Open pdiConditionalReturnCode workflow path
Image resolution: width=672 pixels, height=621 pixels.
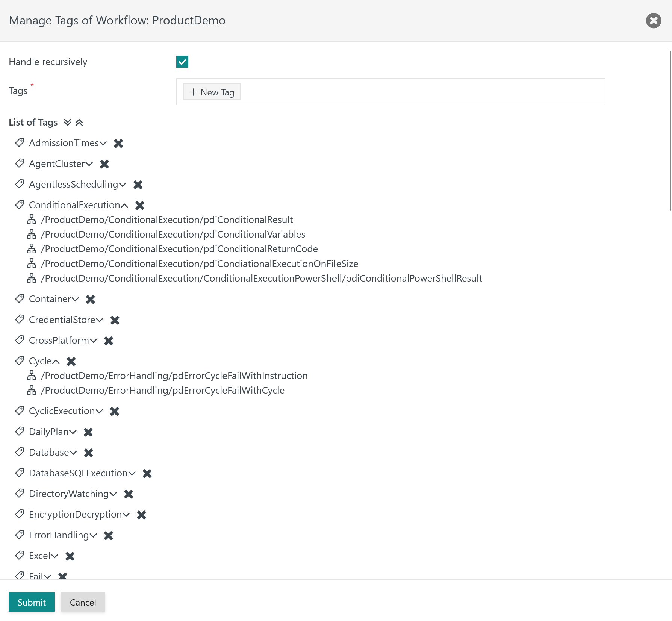pos(179,249)
